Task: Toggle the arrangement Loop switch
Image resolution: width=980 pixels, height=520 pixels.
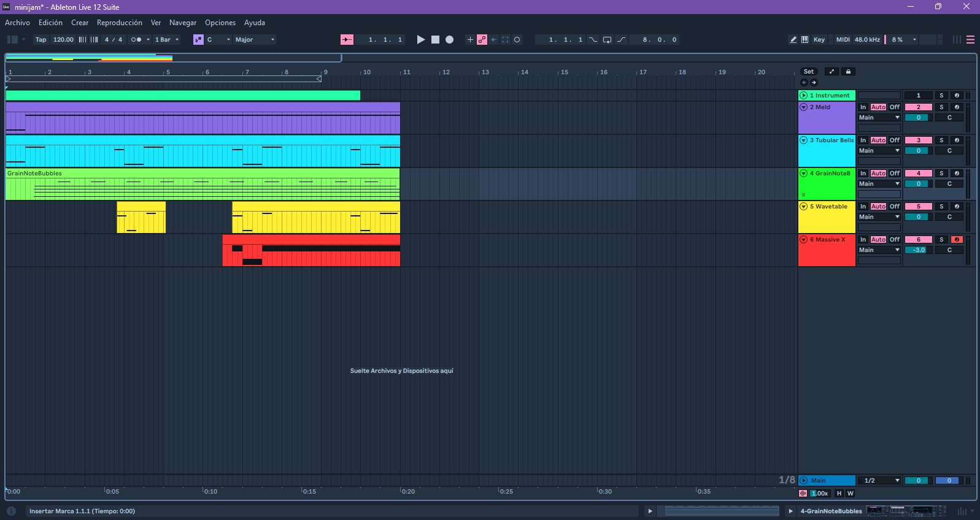Action: (x=607, y=40)
